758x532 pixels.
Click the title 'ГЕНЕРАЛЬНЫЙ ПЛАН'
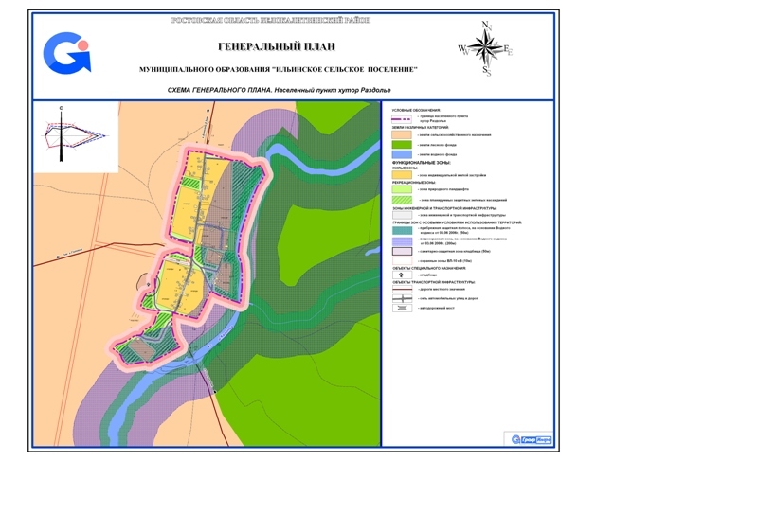[277, 46]
